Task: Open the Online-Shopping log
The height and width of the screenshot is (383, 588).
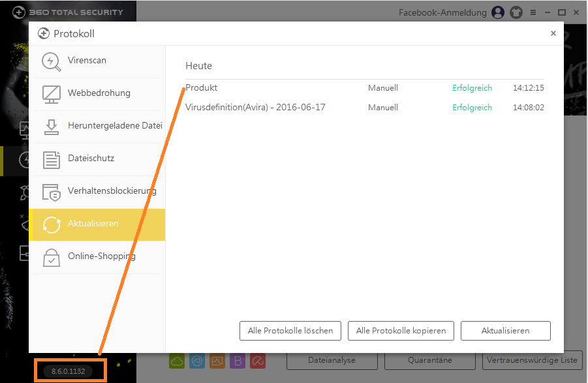Action: [x=97, y=257]
